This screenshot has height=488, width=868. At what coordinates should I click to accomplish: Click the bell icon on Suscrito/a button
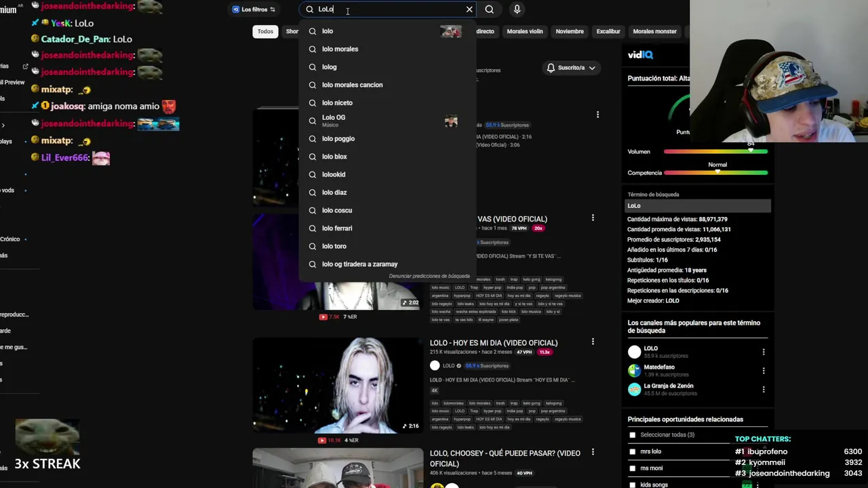[551, 68]
